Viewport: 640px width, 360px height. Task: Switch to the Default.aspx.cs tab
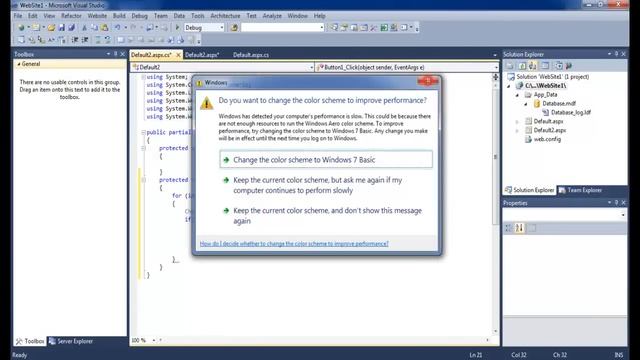[x=251, y=55]
